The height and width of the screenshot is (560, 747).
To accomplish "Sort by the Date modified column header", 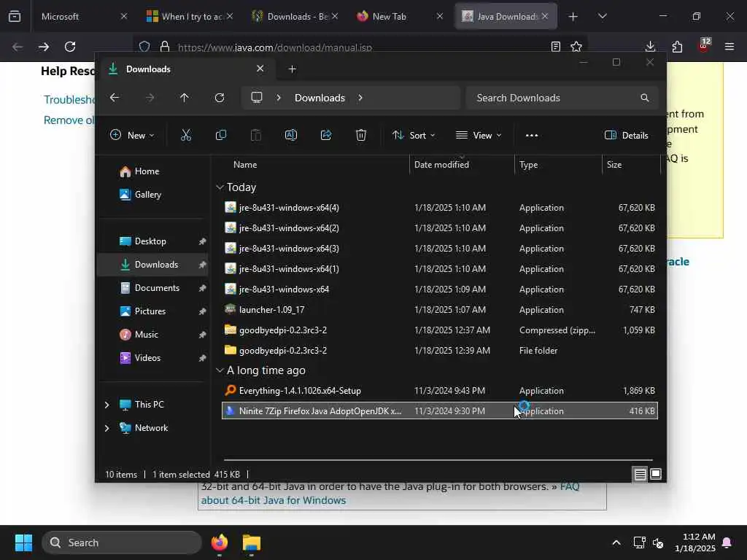I will click(x=462, y=164).
